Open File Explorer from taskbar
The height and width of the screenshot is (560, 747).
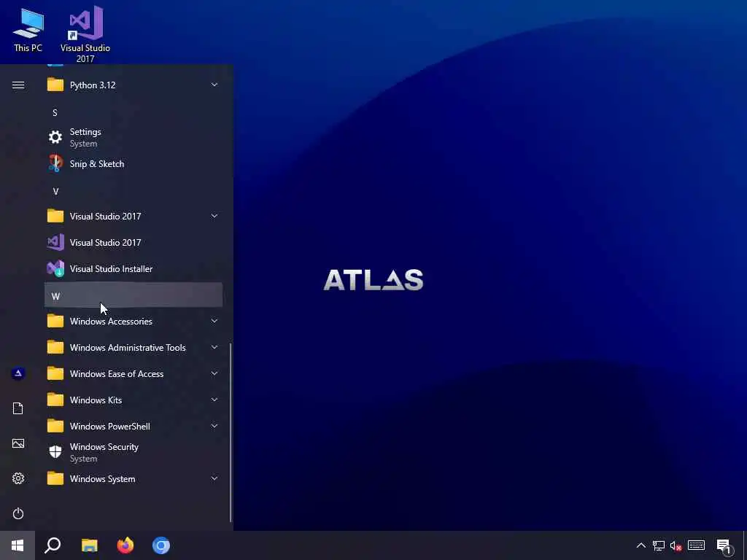pyautogui.click(x=89, y=545)
